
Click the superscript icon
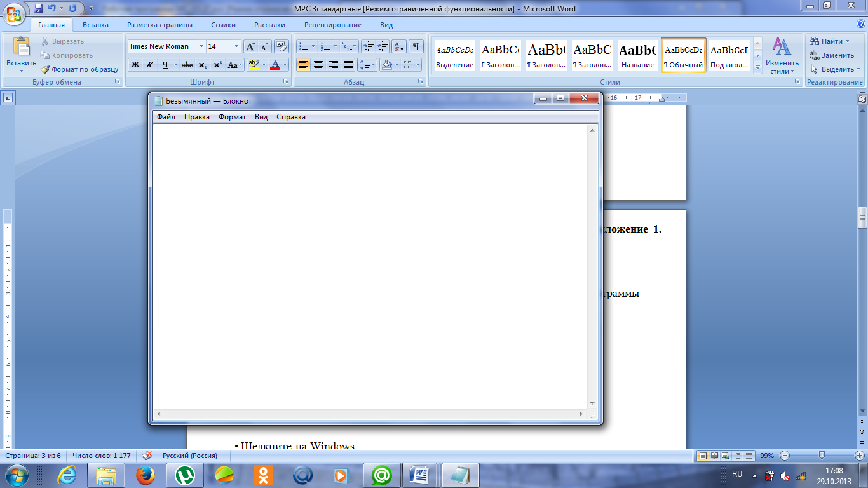(x=217, y=65)
